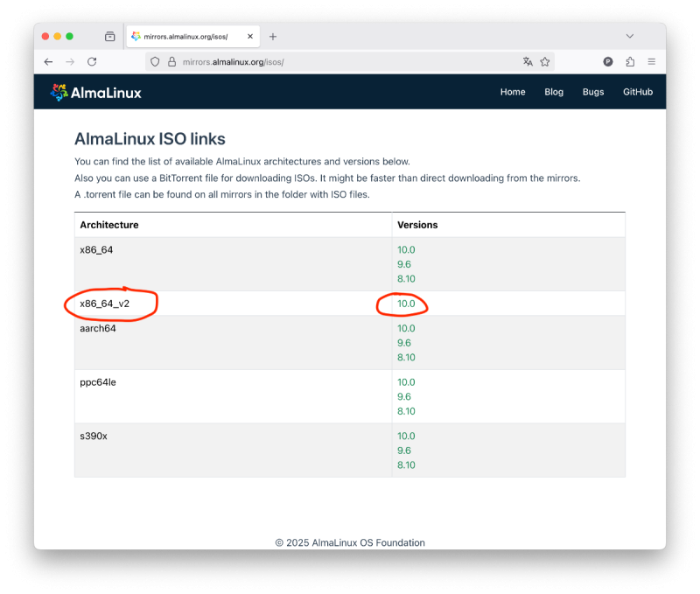Click the site security padlock icon
This screenshot has width=700, height=594.
(x=171, y=62)
